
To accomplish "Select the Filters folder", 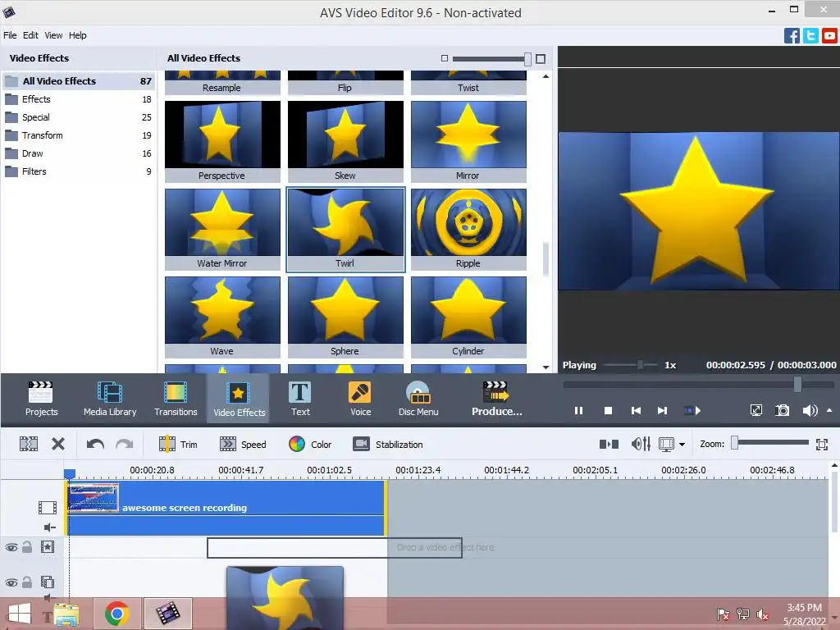I will click(x=79, y=171).
